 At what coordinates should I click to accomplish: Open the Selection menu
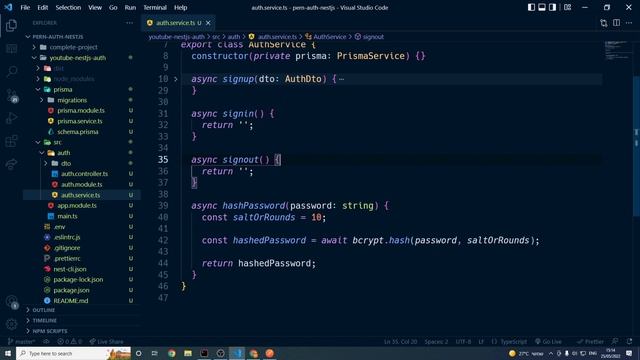click(x=68, y=7)
